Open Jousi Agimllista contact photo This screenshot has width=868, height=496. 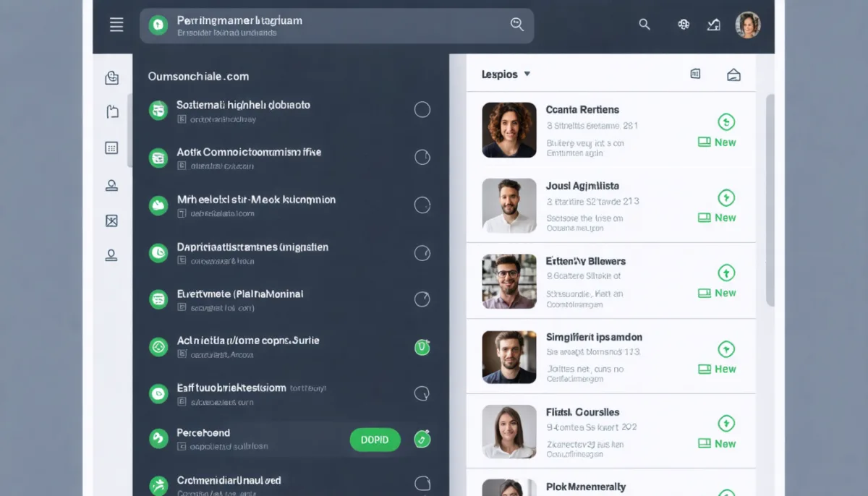pyautogui.click(x=509, y=206)
